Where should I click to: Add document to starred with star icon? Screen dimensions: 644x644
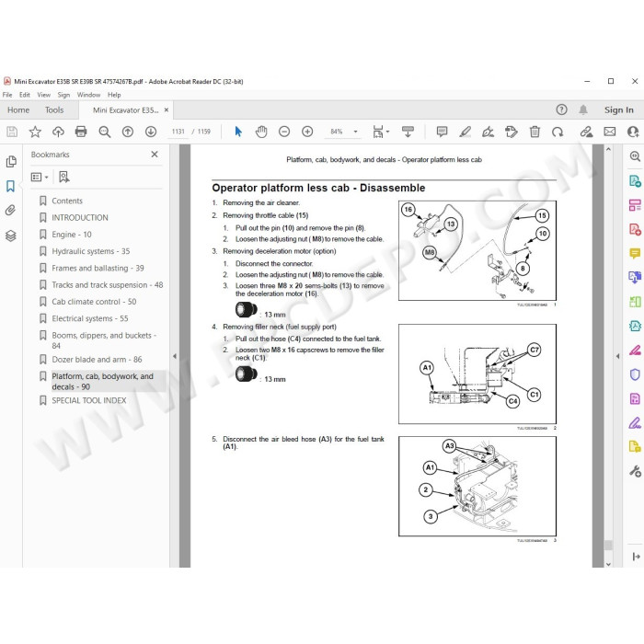pos(35,132)
